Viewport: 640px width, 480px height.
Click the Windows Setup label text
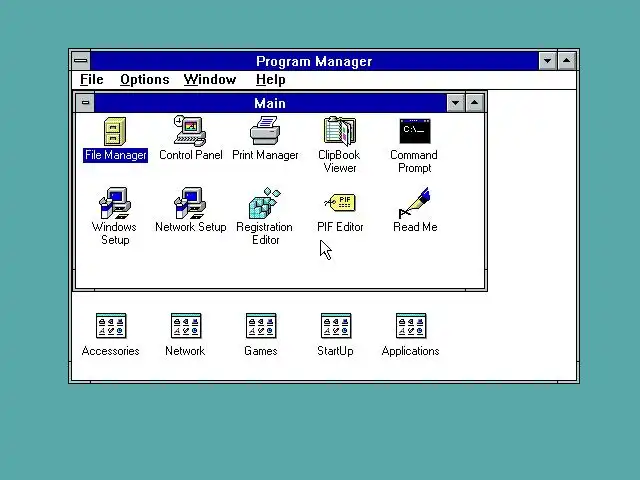click(115, 233)
